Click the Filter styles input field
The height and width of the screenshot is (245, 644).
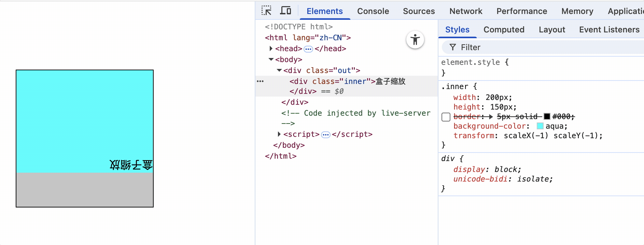pyautogui.click(x=546, y=47)
